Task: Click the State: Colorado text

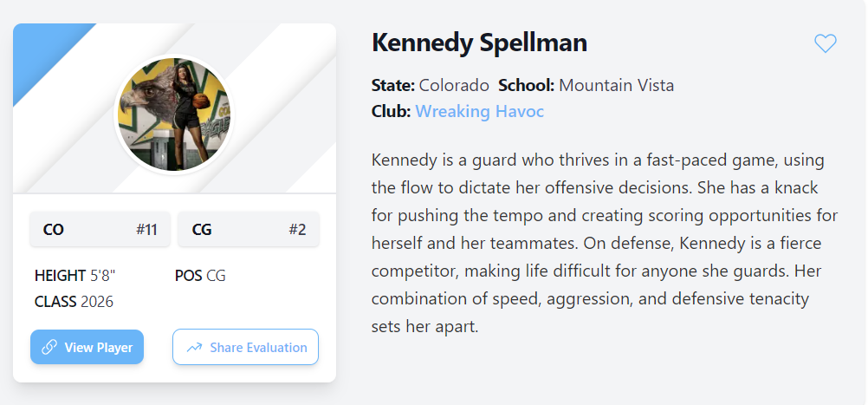Action: pyautogui.click(x=431, y=85)
